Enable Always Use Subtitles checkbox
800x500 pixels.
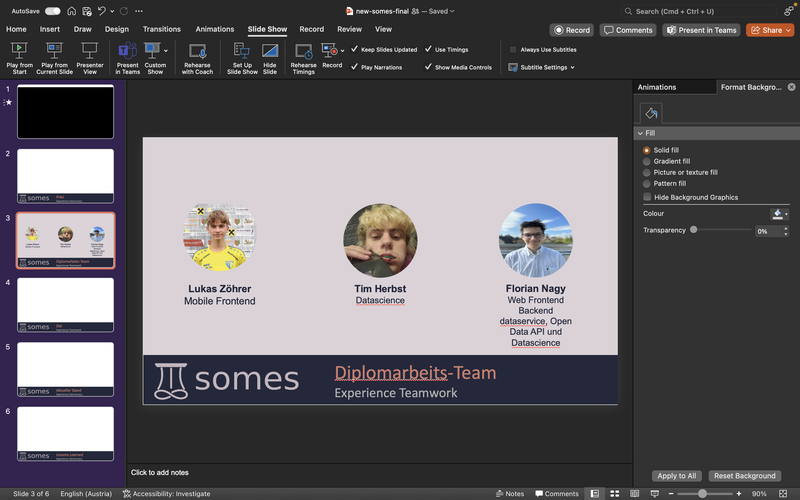pos(514,49)
